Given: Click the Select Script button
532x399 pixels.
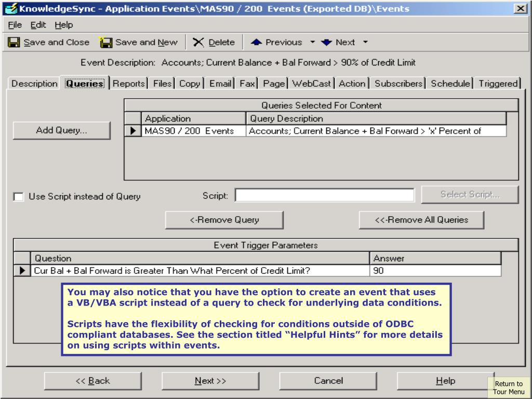Looking at the screenshot, I should [470, 194].
